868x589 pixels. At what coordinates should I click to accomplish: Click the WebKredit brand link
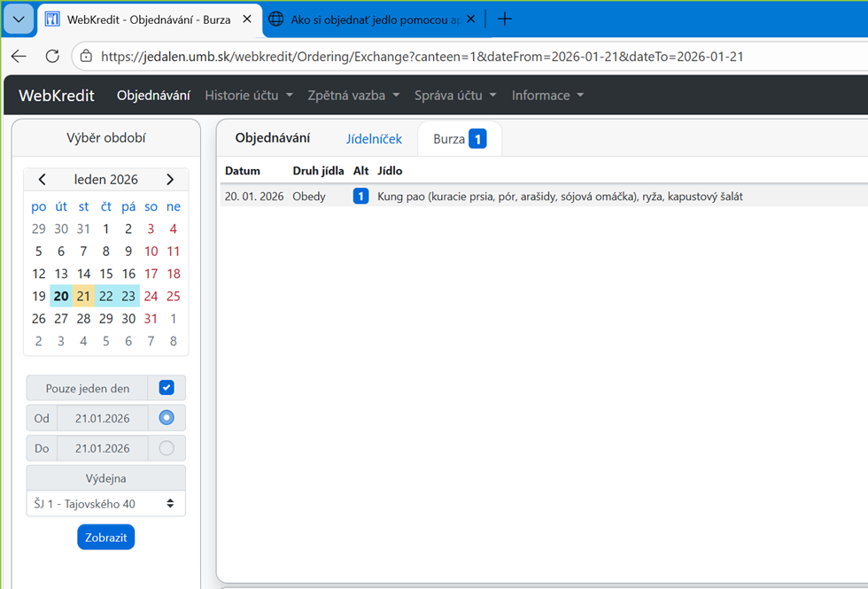pyautogui.click(x=57, y=96)
